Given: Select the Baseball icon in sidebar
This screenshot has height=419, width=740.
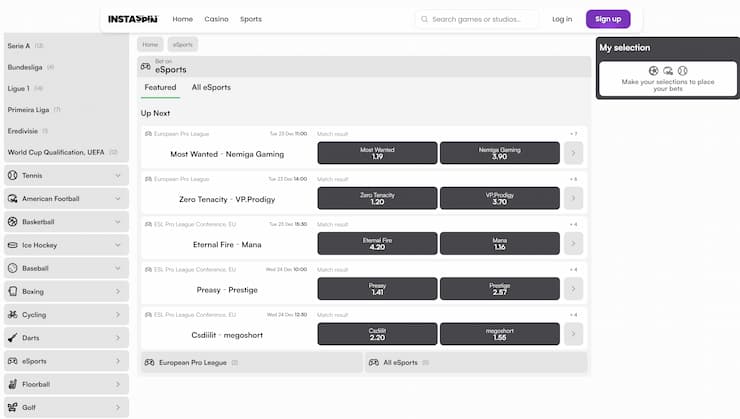Looking at the screenshot, I should (13, 268).
